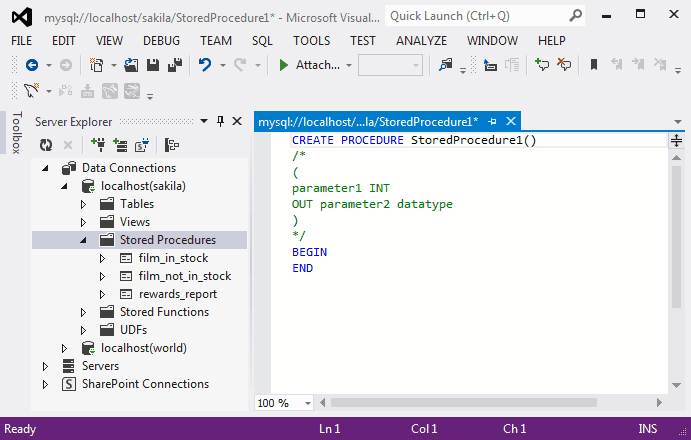Click the split editor handle above scrollbar
This screenshot has width=691, height=440.
[676, 141]
